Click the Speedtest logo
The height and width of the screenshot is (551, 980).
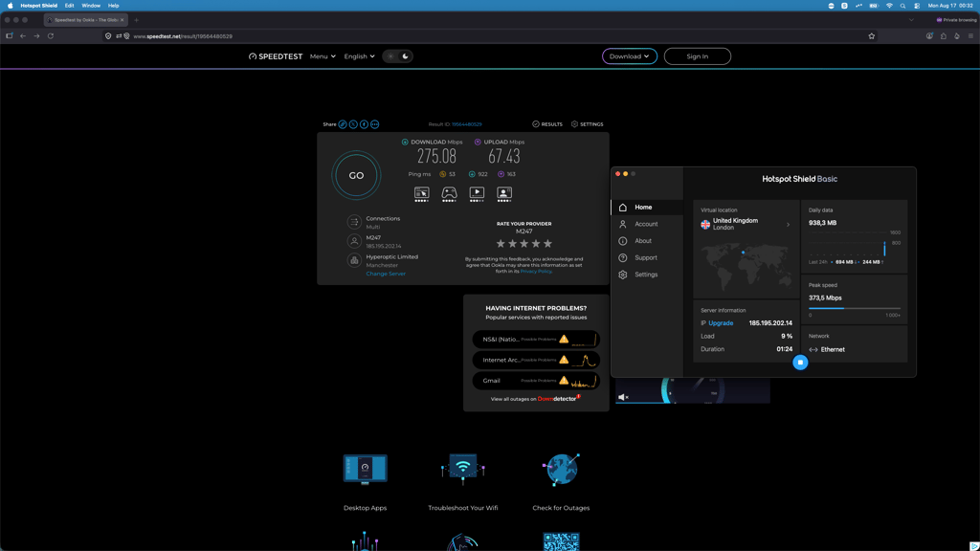click(276, 56)
